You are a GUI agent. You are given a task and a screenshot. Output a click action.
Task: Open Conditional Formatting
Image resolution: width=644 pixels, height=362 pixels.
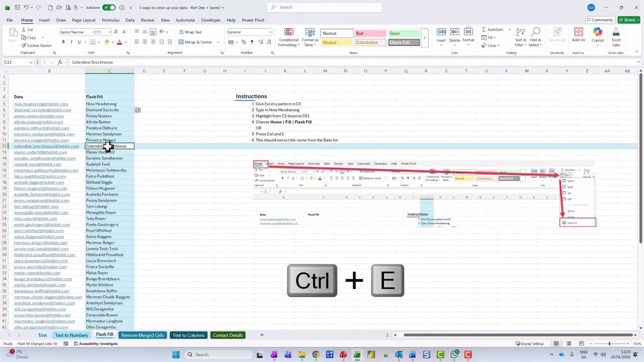coord(289,38)
